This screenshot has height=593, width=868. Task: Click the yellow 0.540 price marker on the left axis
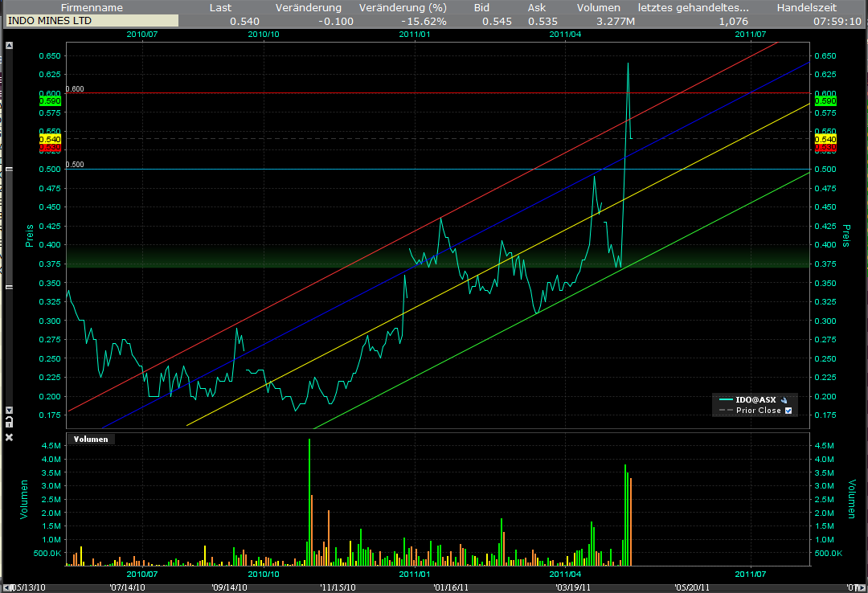[51, 139]
